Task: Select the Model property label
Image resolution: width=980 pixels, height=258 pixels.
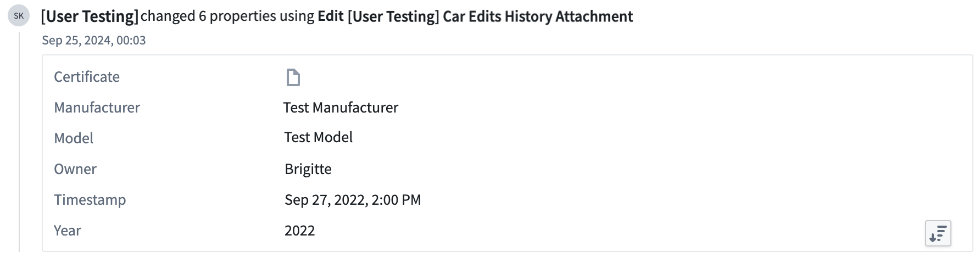Action: tap(74, 138)
